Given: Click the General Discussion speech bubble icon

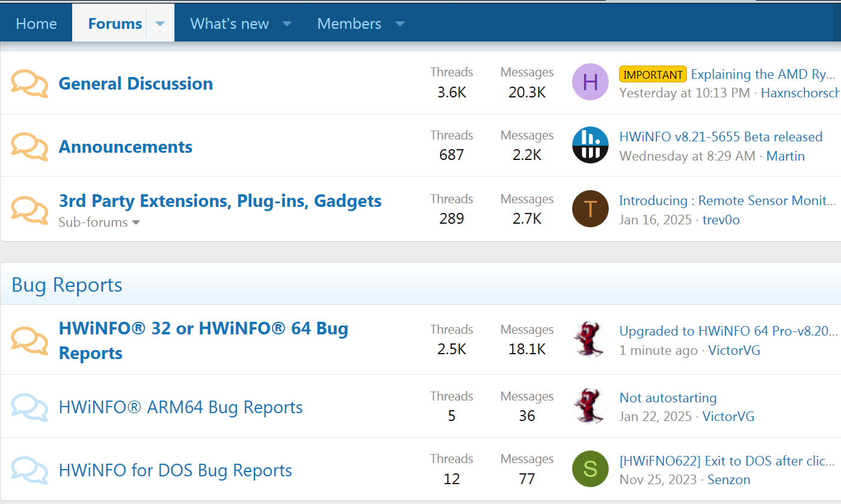Looking at the screenshot, I should click(29, 84).
